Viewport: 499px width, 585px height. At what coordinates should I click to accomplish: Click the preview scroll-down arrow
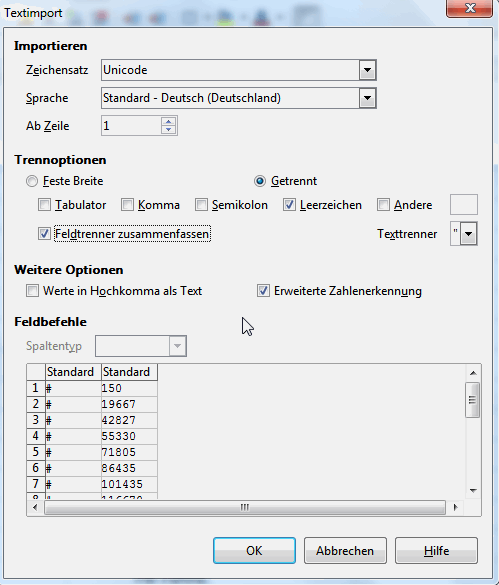tap(473, 491)
